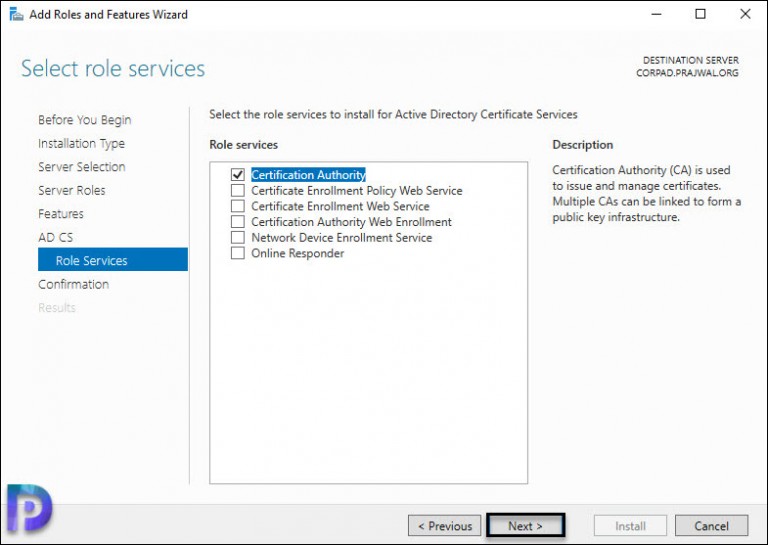Select the Certification Authority label text
Image resolution: width=768 pixels, height=545 pixels.
[308, 175]
